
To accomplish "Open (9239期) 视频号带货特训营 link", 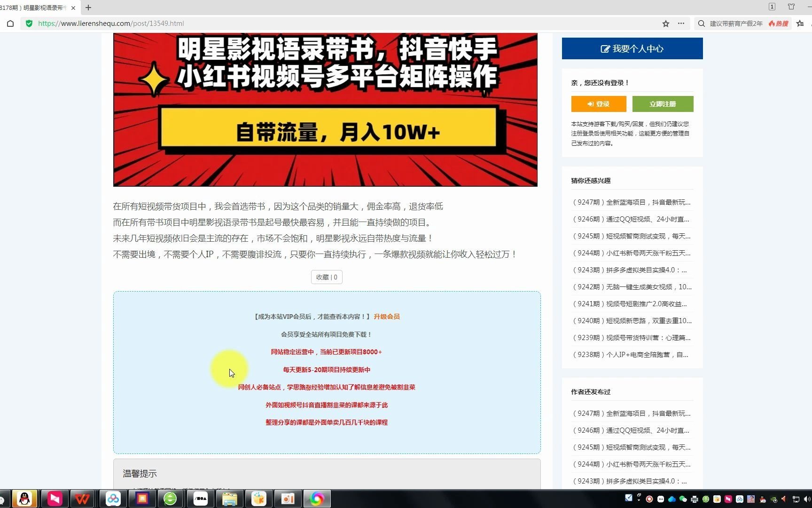I will (x=631, y=338).
